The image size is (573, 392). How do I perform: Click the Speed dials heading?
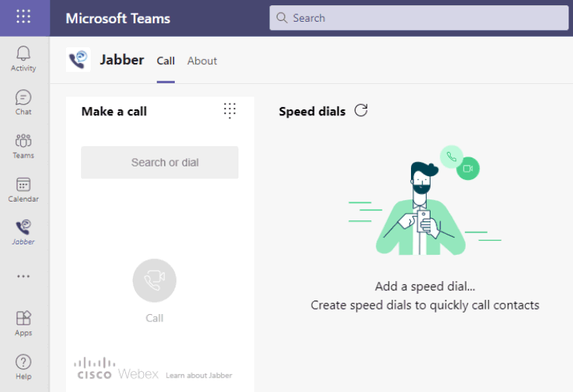coord(312,112)
